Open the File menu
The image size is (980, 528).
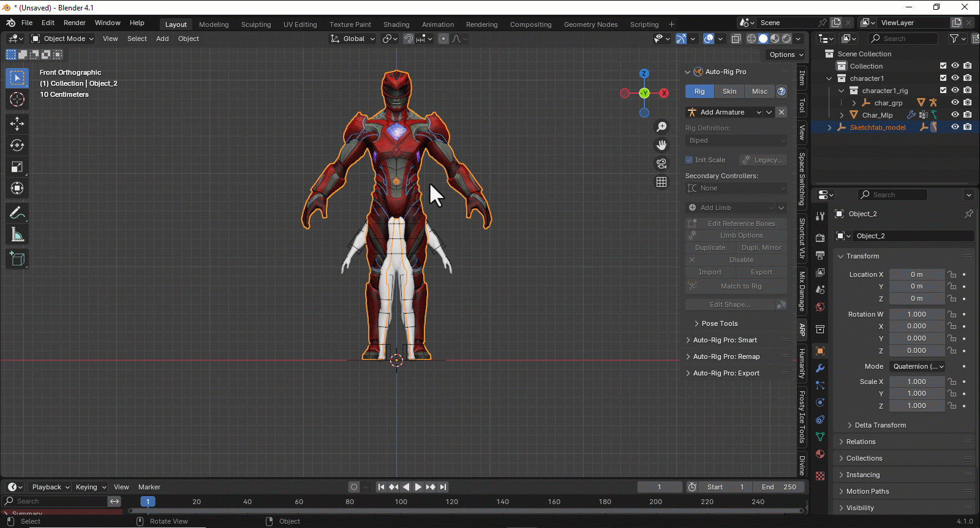27,23
